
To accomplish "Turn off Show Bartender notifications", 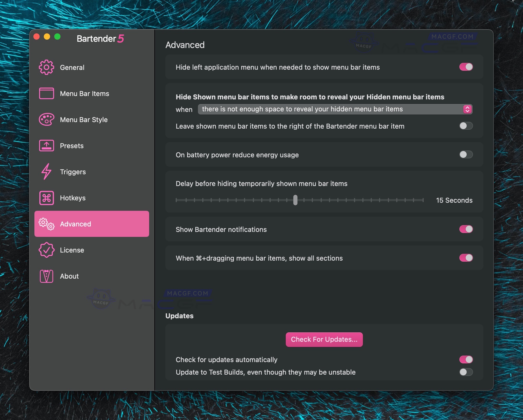I will point(466,229).
